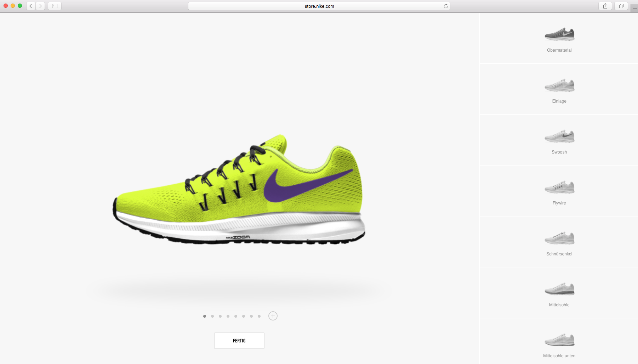638x364 pixels.
Task: Reload the page with the refresh icon
Action: point(446,6)
